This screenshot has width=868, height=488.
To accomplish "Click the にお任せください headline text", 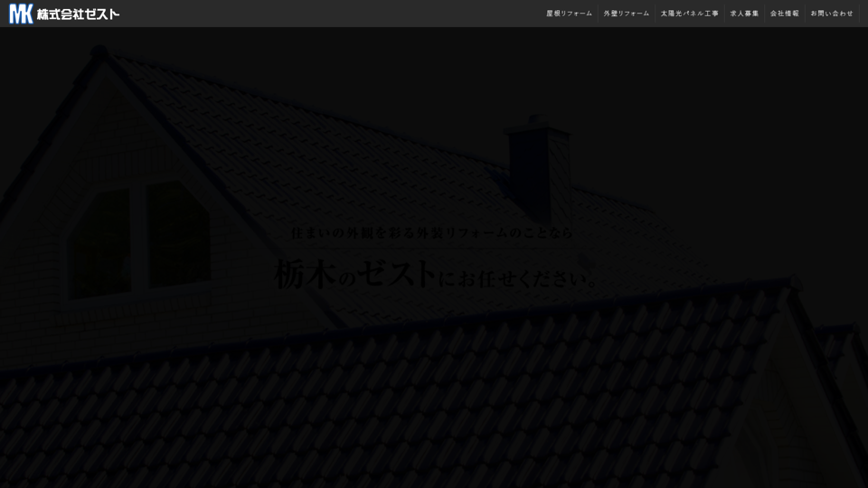I will (x=517, y=277).
